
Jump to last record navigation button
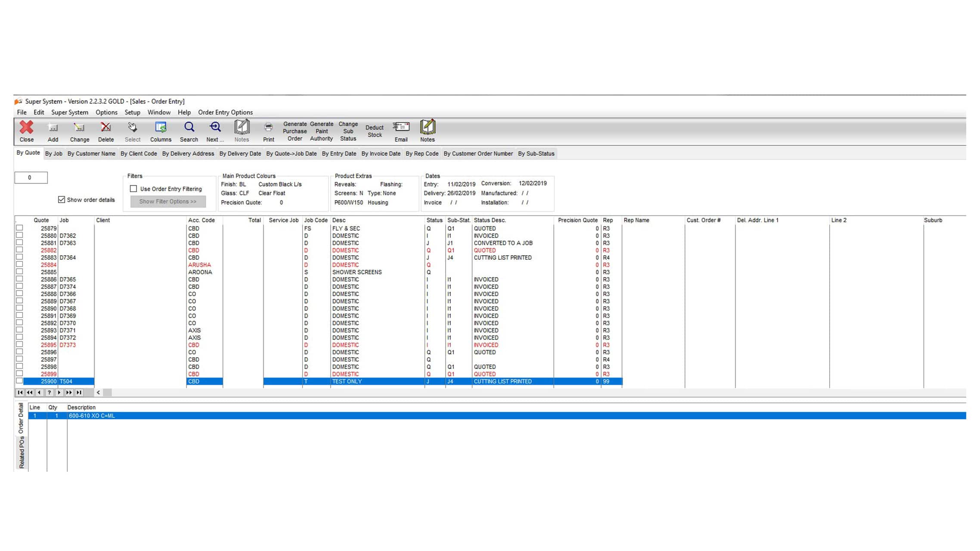79,392
